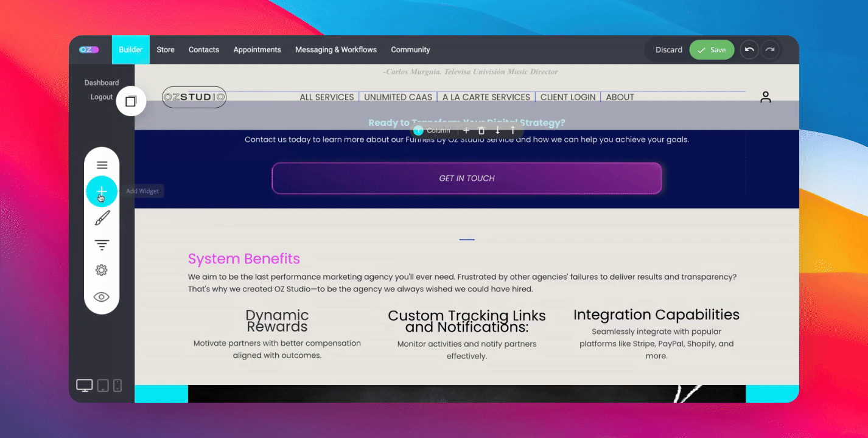Go to Dashboard link
The width and height of the screenshot is (868, 438).
[102, 83]
